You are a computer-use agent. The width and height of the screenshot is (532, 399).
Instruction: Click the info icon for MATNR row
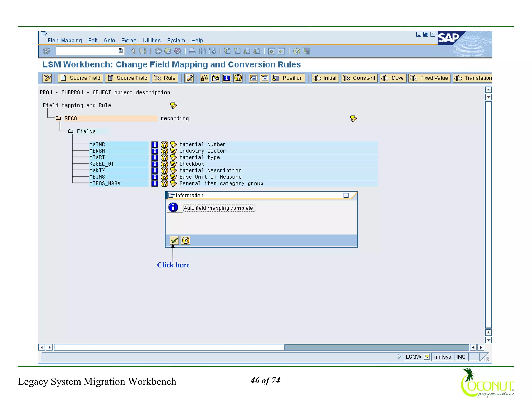155,144
